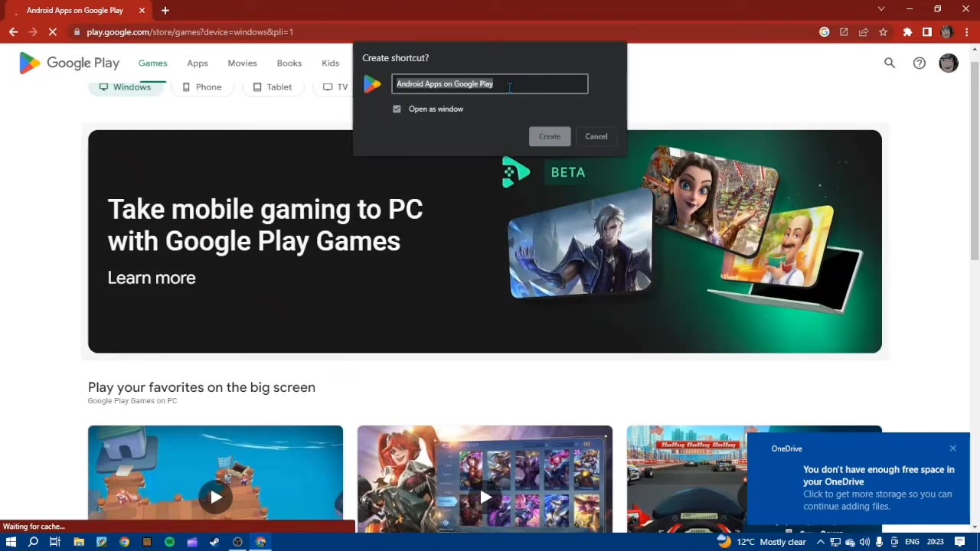Search Google Play with magnifier icon
The height and width of the screenshot is (551, 980).
[x=890, y=63]
